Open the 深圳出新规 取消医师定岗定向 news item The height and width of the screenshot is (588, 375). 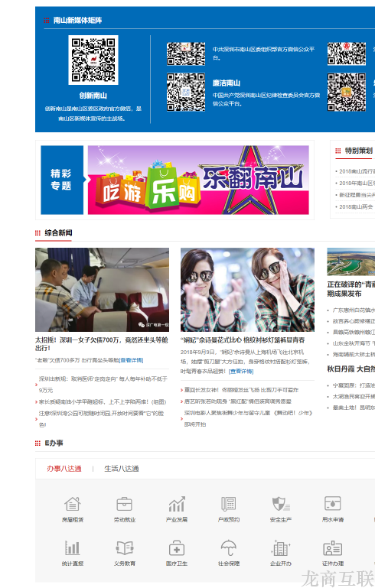[x=103, y=385]
